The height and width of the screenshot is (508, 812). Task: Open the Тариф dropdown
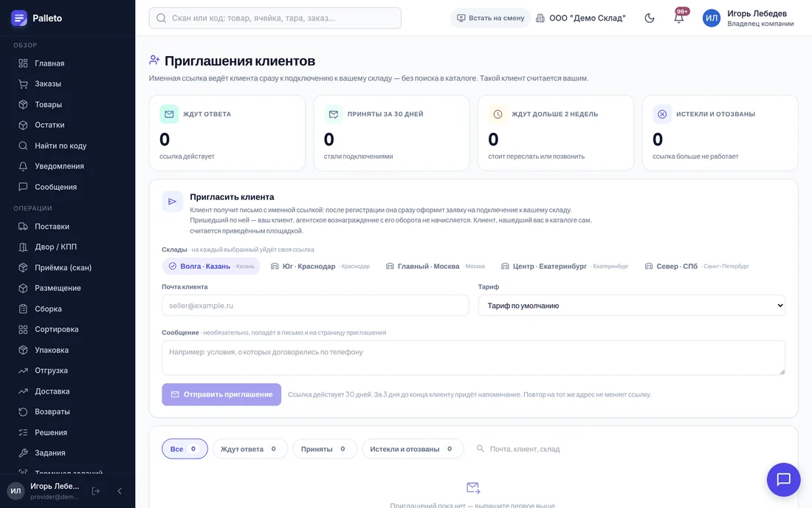point(631,306)
